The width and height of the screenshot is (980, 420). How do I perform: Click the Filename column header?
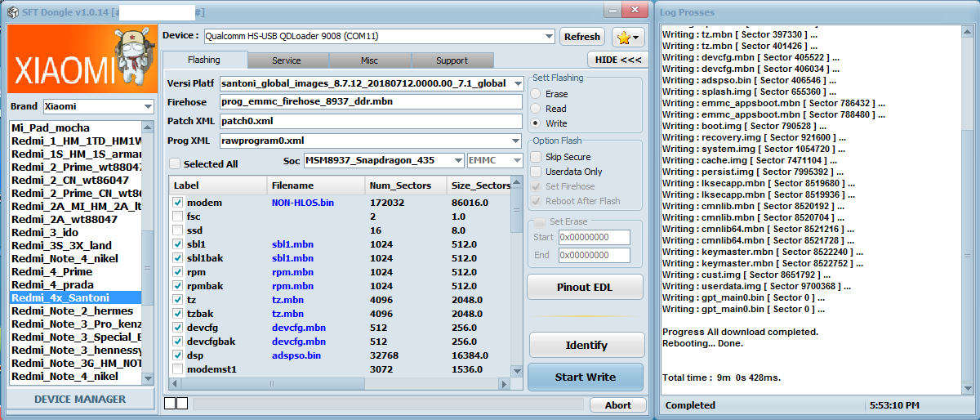pos(316,185)
